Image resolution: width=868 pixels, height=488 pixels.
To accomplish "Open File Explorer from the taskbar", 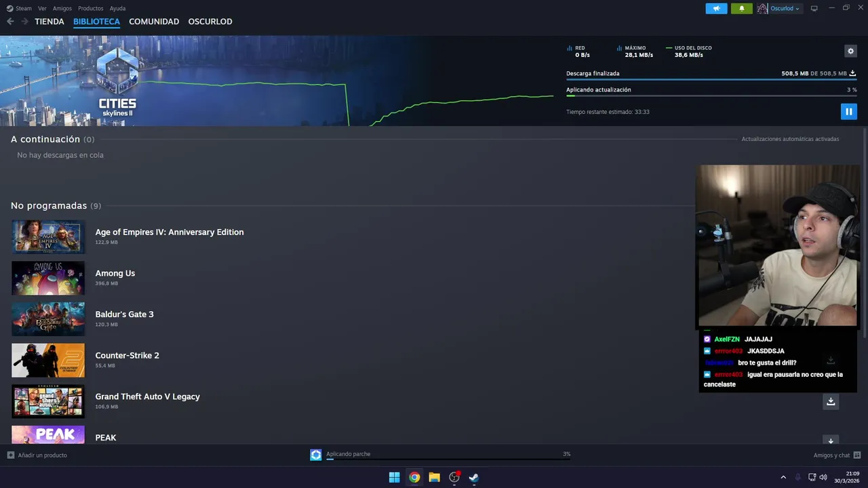I will [434, 477].
